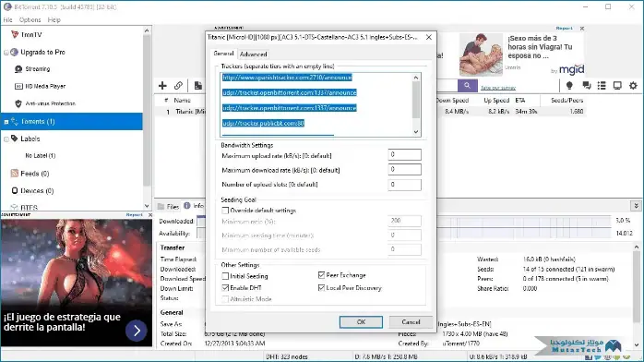644x362 pixels.
Task: Click the Cancel button in dialog
Action: [x=411, y=322]
